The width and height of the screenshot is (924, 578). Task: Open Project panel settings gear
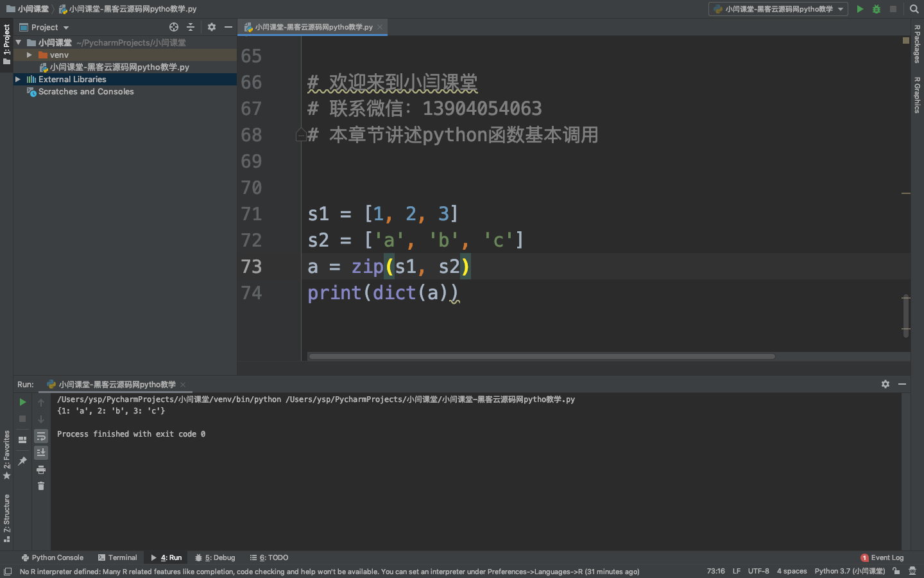[212, 27]
